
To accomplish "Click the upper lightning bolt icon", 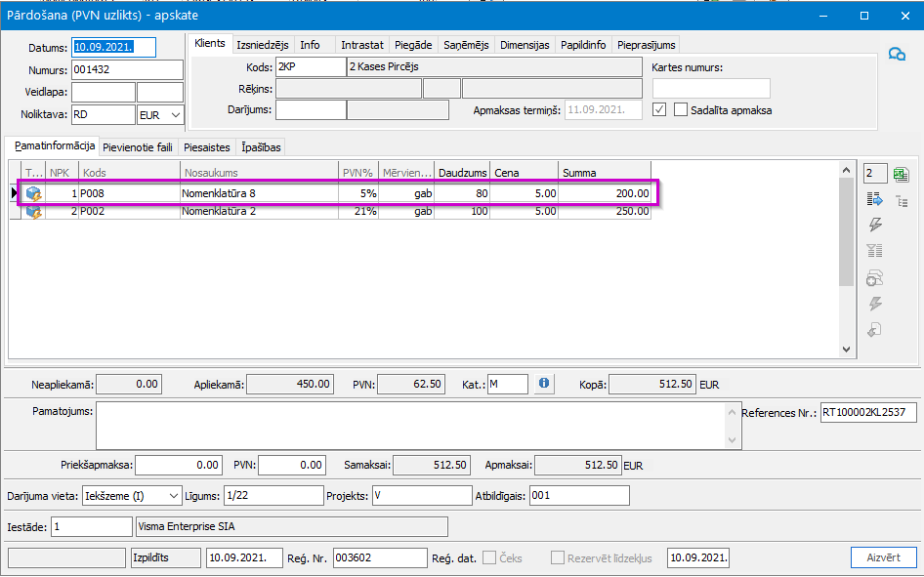I will 875,225.
